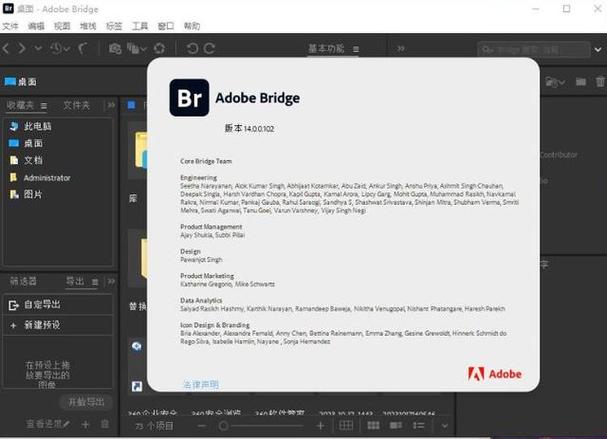
Task: Switch to details view icon
Action: pyautogui.click(x=396, y=425)
